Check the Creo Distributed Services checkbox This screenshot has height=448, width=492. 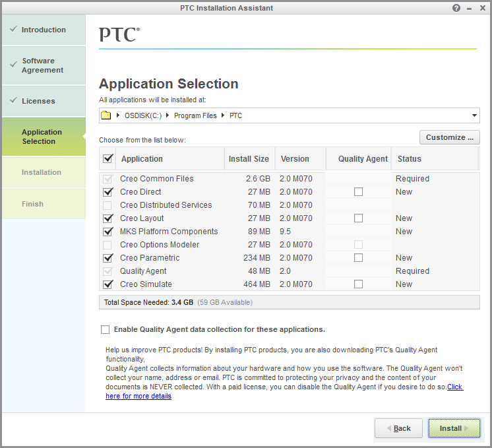point(108,205)
